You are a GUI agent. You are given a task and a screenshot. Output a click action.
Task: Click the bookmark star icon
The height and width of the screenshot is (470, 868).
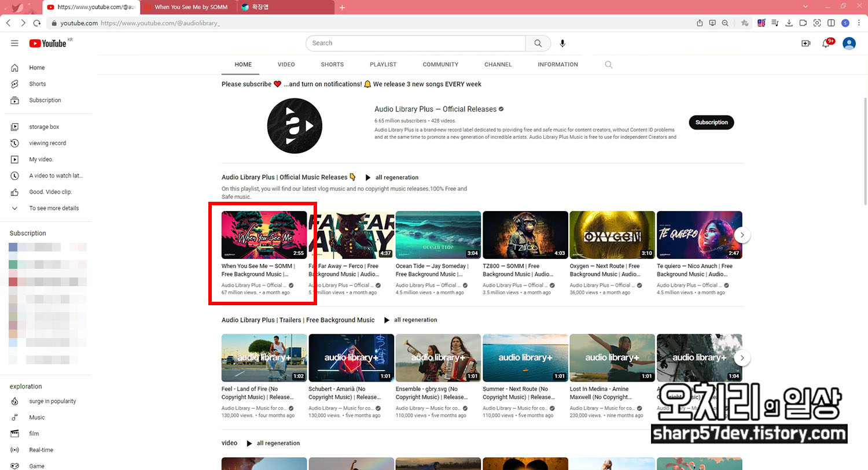tap(745, 23)
